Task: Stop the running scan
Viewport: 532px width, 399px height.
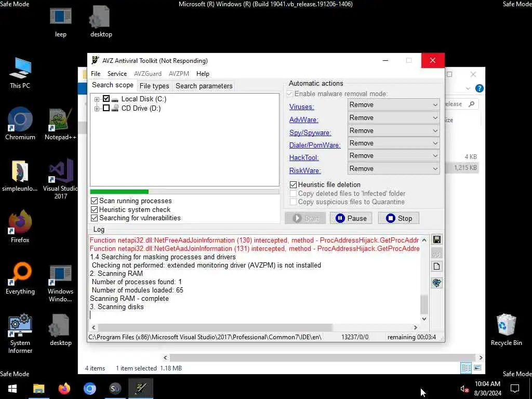Action: (x=398, y=218)
